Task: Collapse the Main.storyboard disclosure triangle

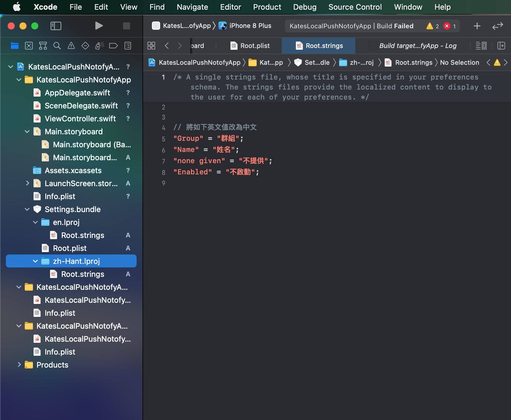Action: coord(27,132)
